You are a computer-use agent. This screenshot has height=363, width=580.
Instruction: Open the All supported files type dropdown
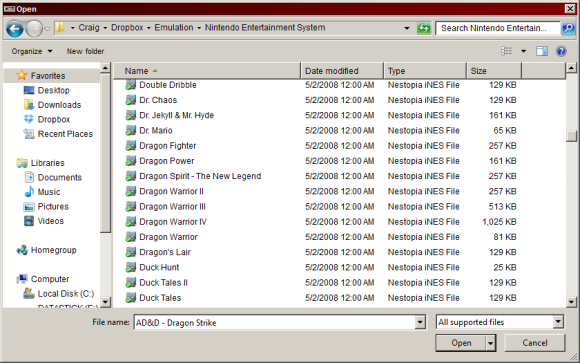coord(500,322)
